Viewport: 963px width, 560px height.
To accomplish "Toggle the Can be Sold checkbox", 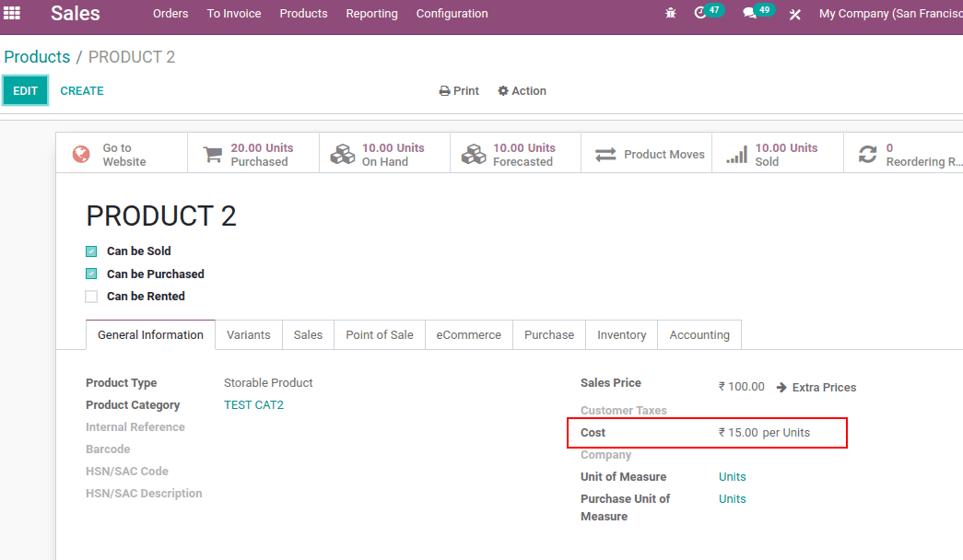I will pos(91,251).
